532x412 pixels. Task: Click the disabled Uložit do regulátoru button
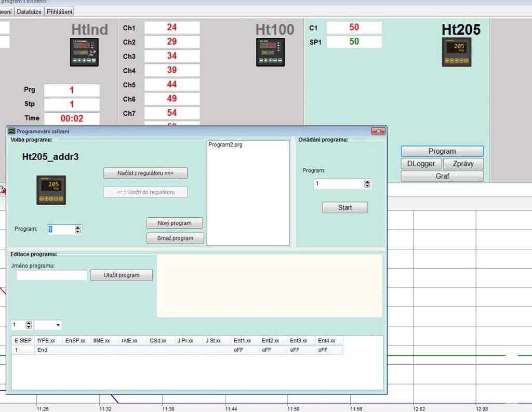[145, 192]
